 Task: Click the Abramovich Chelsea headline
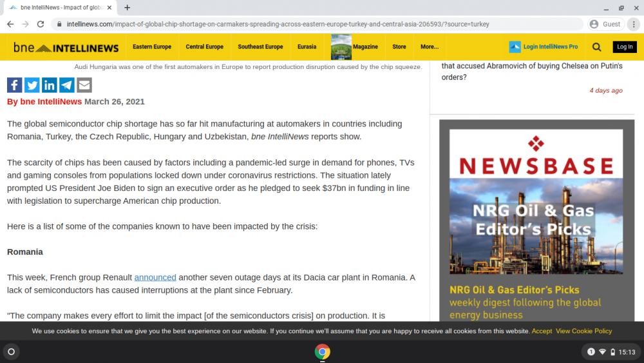(532, 72)
